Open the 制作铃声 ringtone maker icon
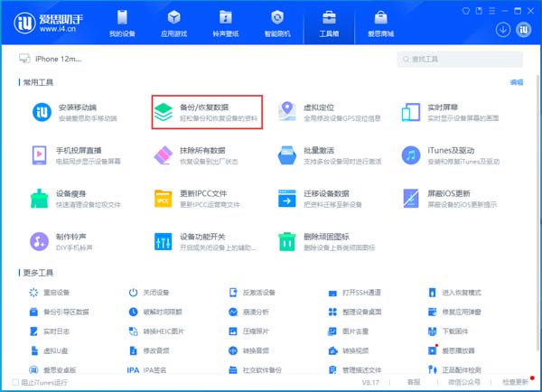Screen dimensions: 542x392 pyautogui.click(x=39, y=241)
